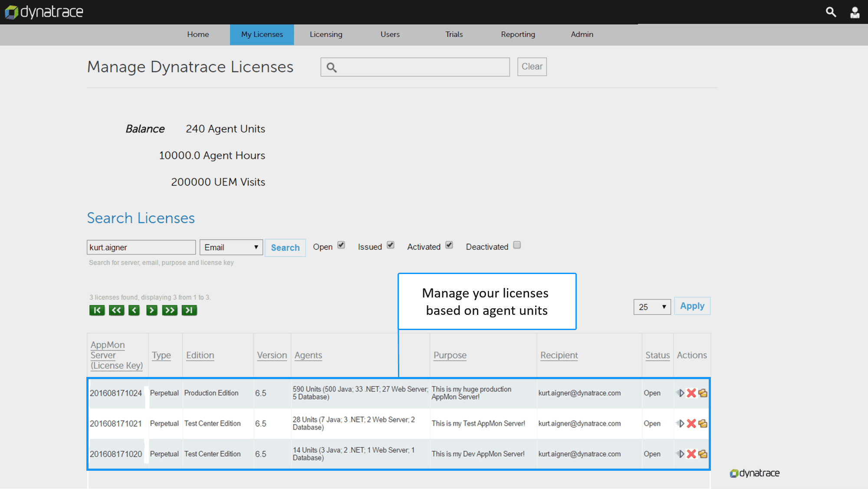Click license key 201608171020
This screenshot has width=868, height=489.
pyautogui.click(x=116, y=454)
